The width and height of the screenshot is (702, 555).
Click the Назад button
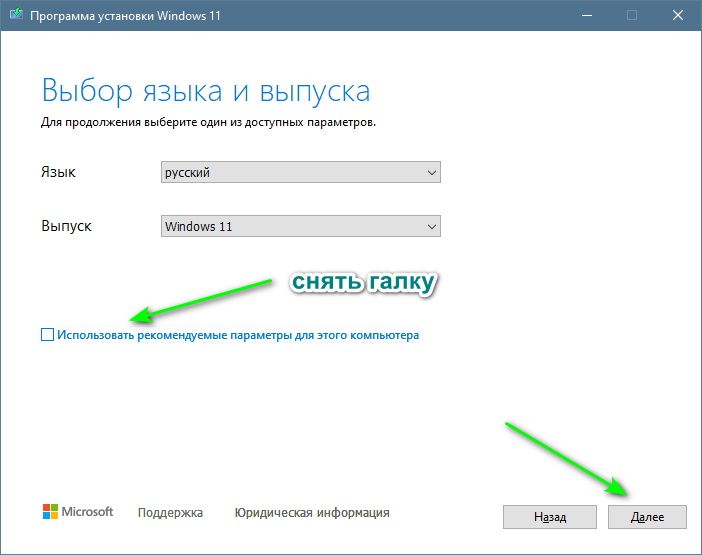(x=550, y=517)
